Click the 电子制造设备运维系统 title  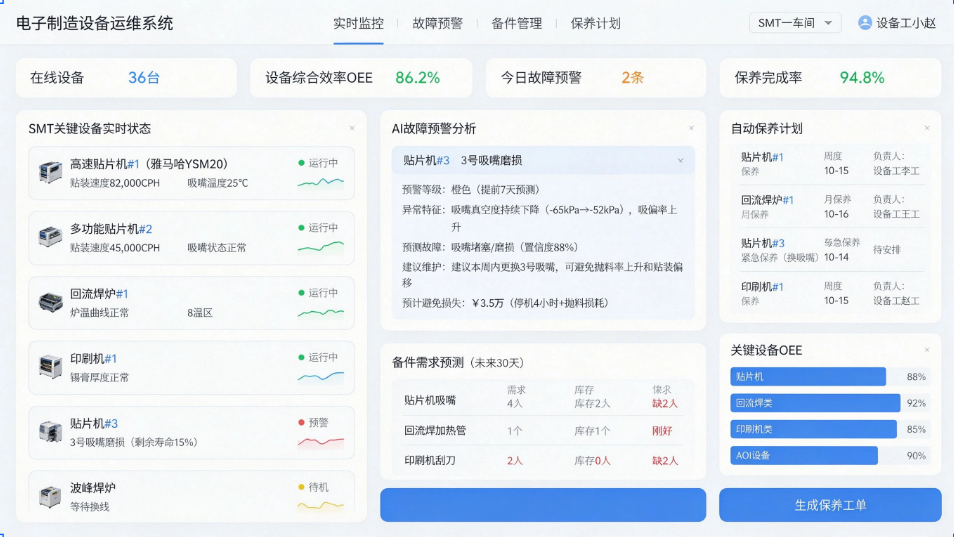point(94,23)
